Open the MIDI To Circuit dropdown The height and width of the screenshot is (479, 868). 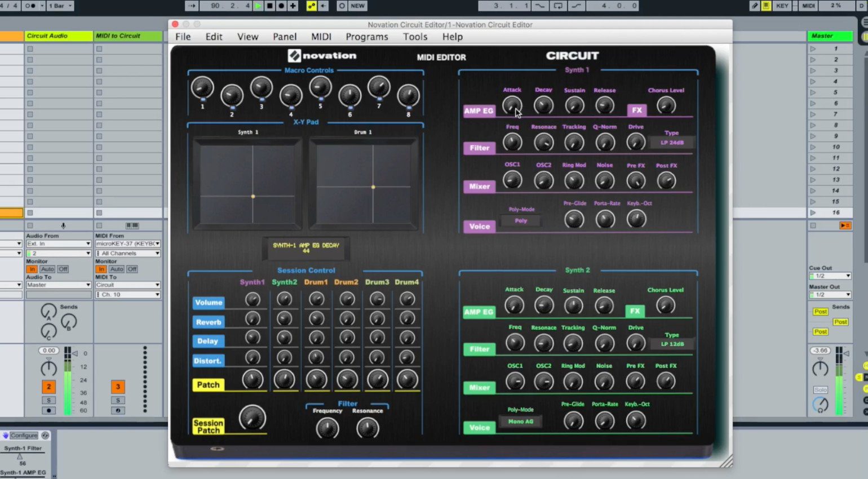click(x=128, y=285)
